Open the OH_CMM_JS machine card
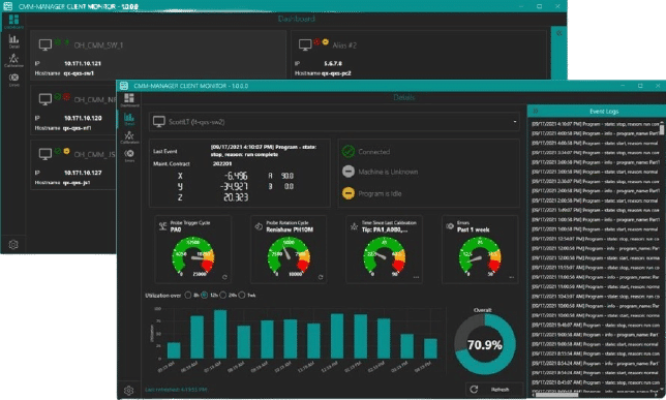The height and width of the screenshot is (400, 666). (73, 164)
